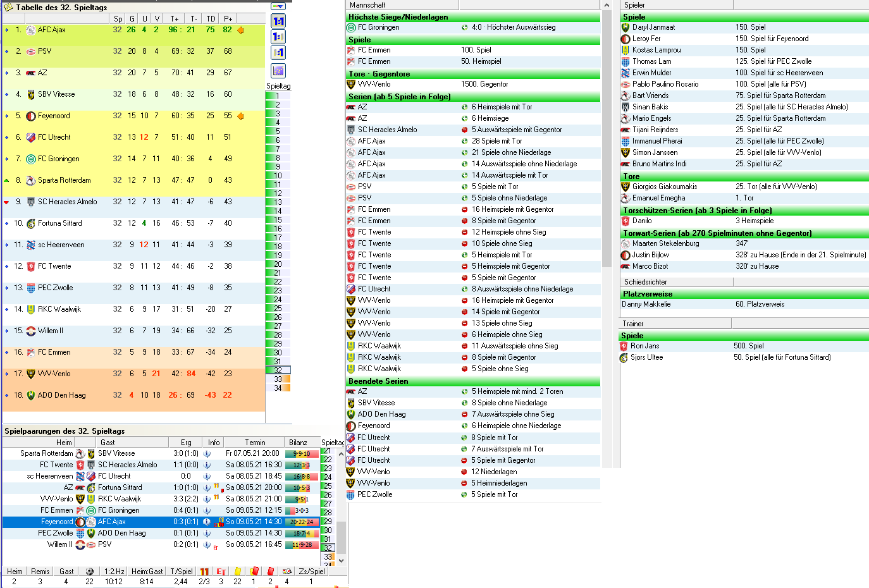This screenshot has height=588, width=869.
Task: Click the PSV crest in the standings table
Action: 30,51
